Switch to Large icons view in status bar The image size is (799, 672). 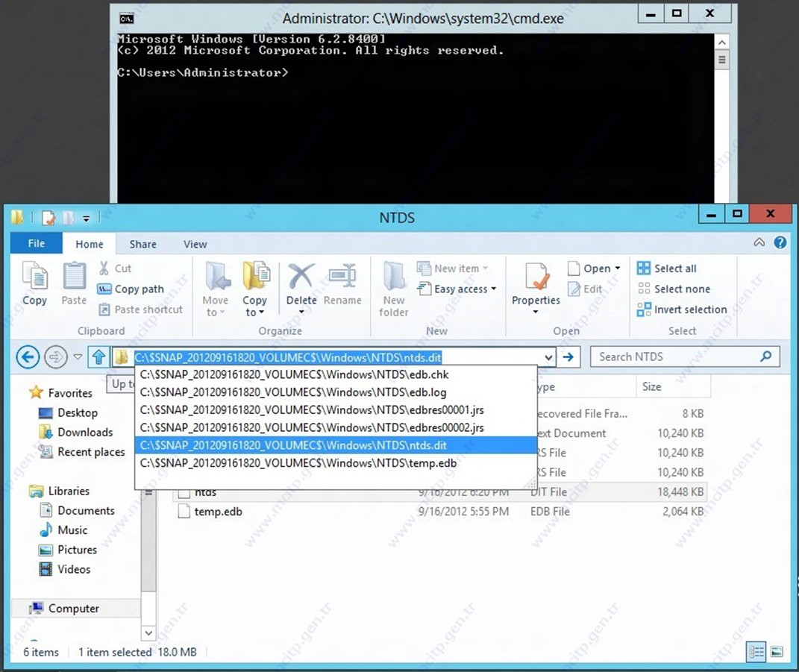click(x=777, y=652)
